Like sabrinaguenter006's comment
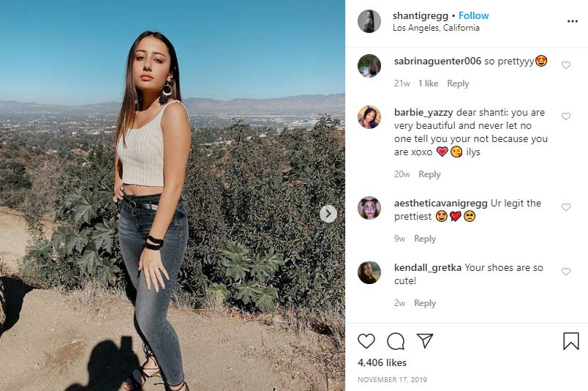Screen dimensions: 588x391 point(565,65)
